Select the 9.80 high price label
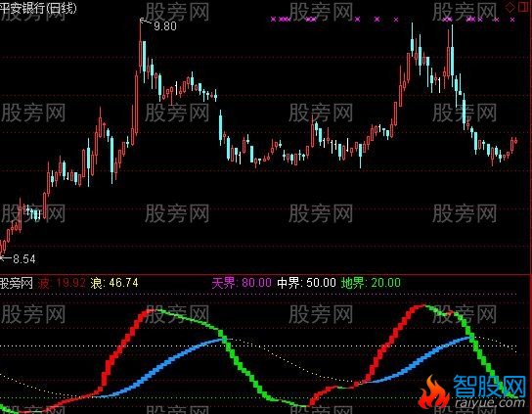 165,26
